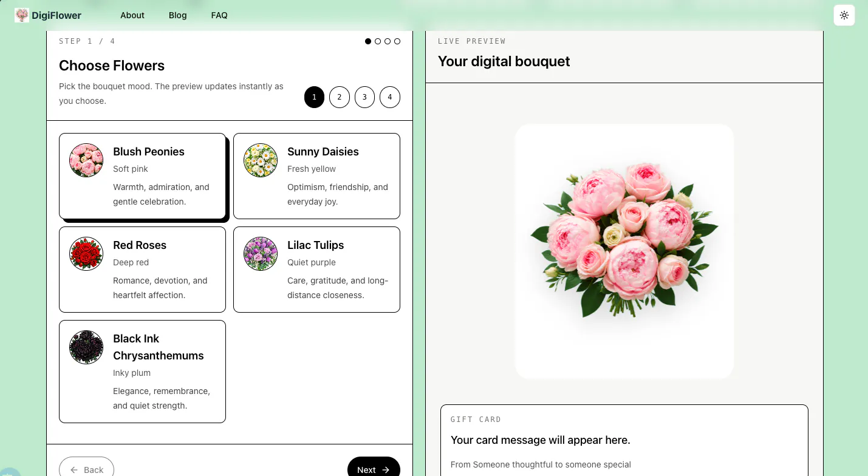Click the "Choose Flowers" heading
The width and height of the screenshot is (868, 476).
[112, 66]
